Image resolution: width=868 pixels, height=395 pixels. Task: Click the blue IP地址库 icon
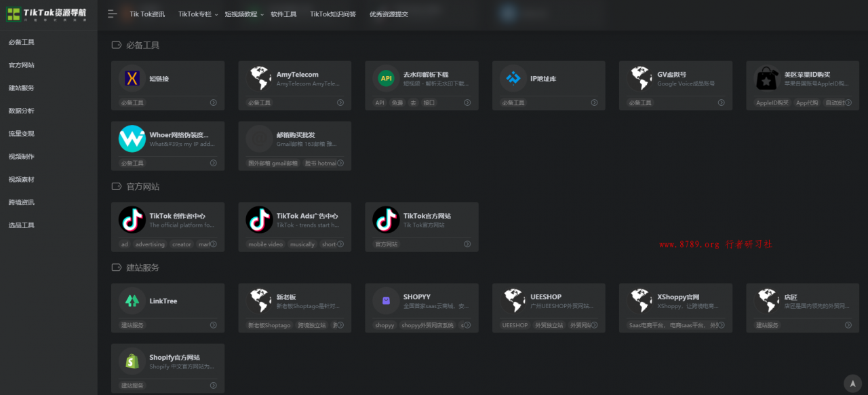(513, 79)
